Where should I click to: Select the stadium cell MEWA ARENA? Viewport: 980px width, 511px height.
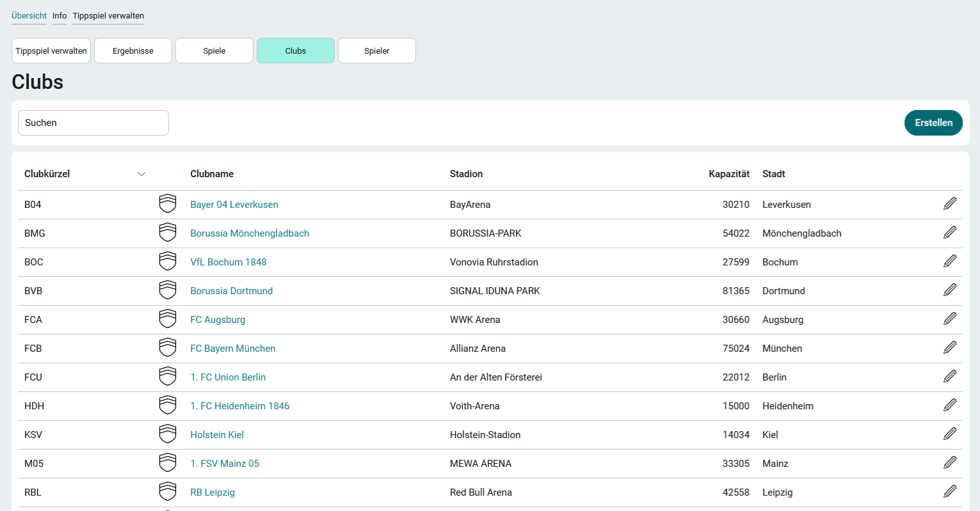pyautogui.click(x=481, y=464)
